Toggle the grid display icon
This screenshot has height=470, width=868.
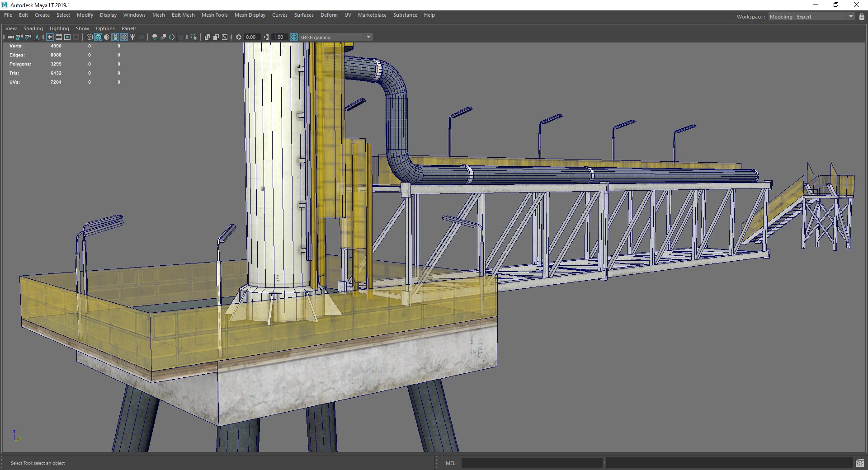pyautogui.click(x=50, y=37)
